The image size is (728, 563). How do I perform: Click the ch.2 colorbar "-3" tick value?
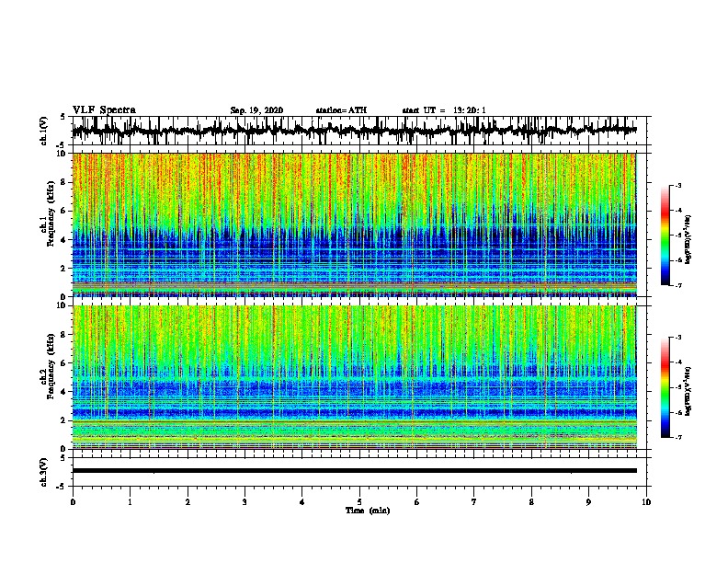pos(678,338)
